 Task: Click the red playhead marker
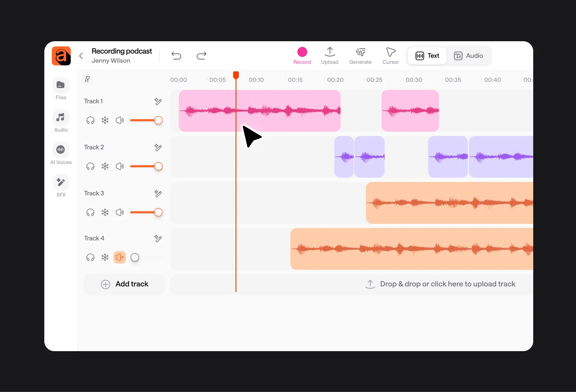tap(236, 75)
